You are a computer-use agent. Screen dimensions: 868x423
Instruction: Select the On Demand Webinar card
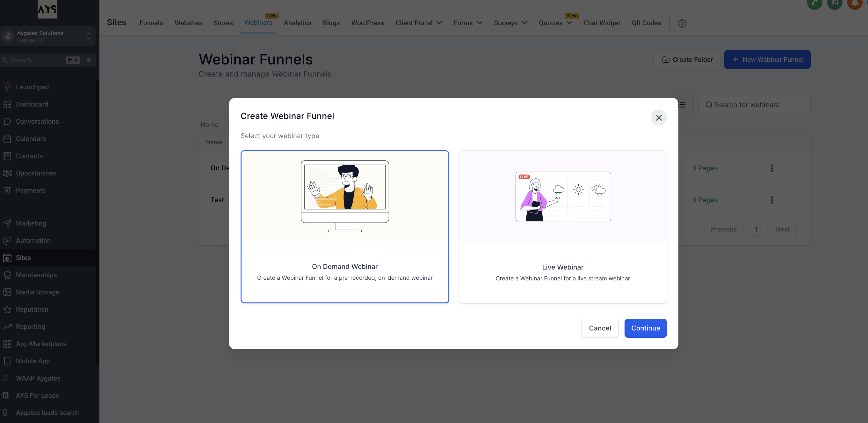coord(345,227)
